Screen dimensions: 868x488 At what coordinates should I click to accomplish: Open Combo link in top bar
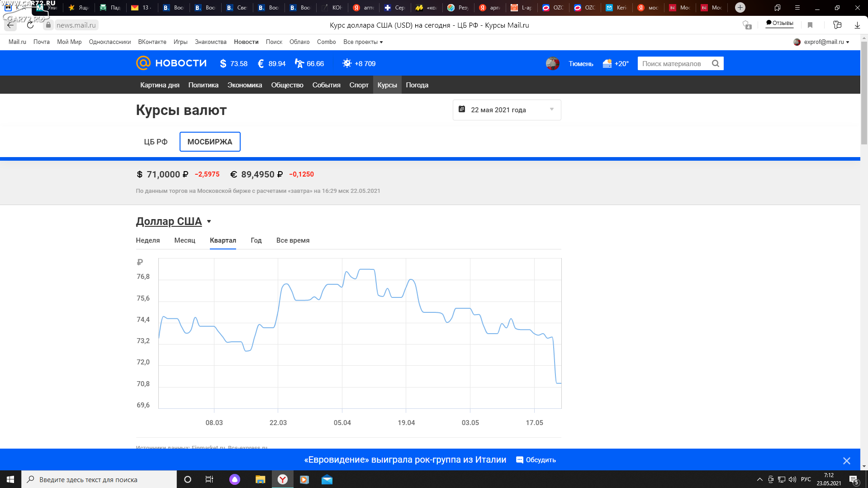(326, 42)
